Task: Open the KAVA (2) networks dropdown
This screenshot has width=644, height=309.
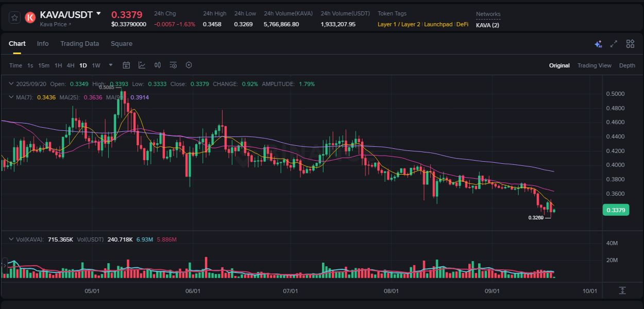Action: coord(487,25)
